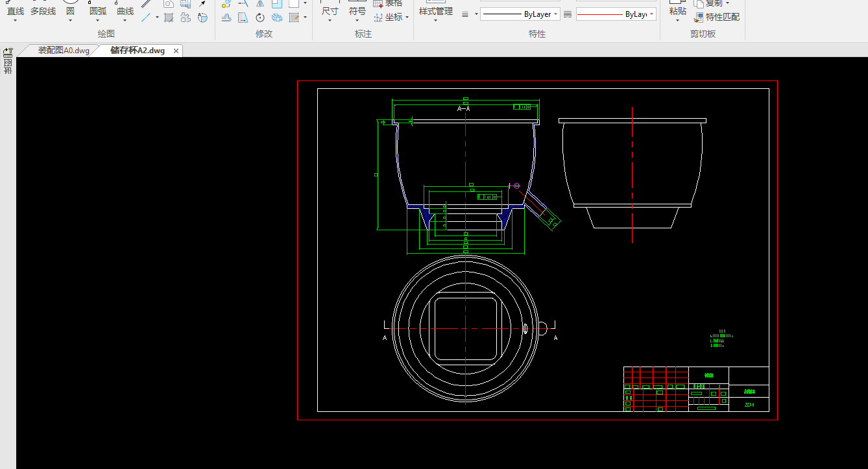Click the stretch tool icon in Modify panel
Screen dimensions: 868x469
(243, 18)
